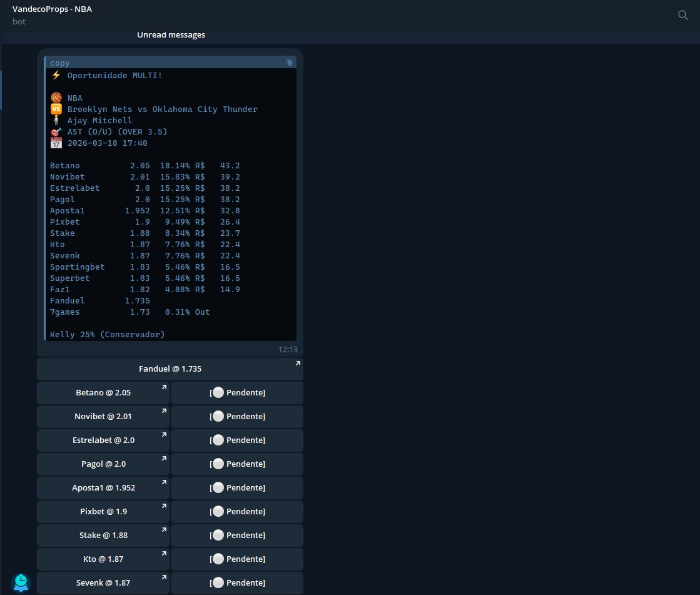Click the Superbet 1.83 odds row
The width and height of the screenshot is (700, 595).
pyautogui.click(x=145, y=278)
